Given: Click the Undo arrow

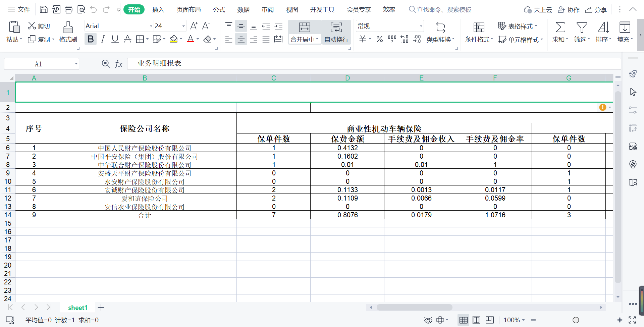Looking at the screenshot, I should point(94,9).
